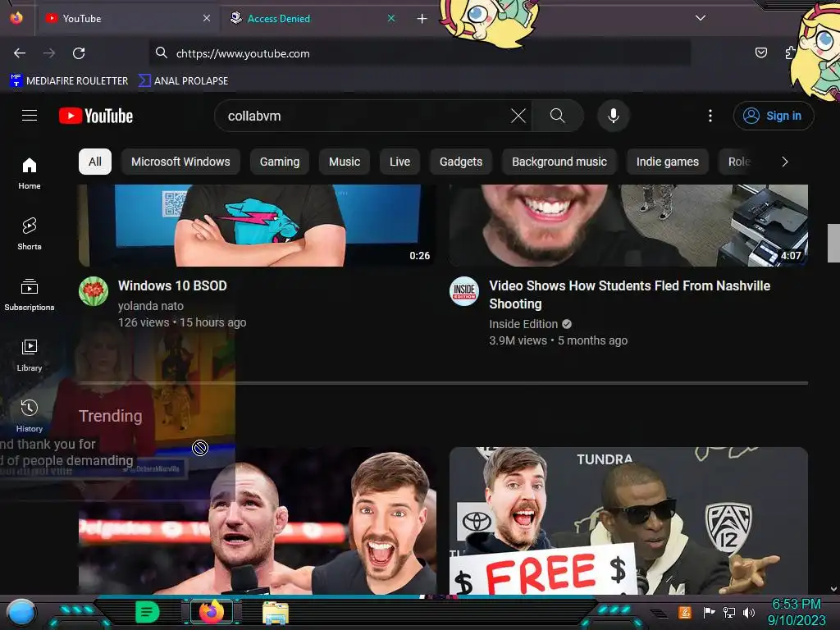Click the network tray icon
840x630 pixels.
click(729, 612)
